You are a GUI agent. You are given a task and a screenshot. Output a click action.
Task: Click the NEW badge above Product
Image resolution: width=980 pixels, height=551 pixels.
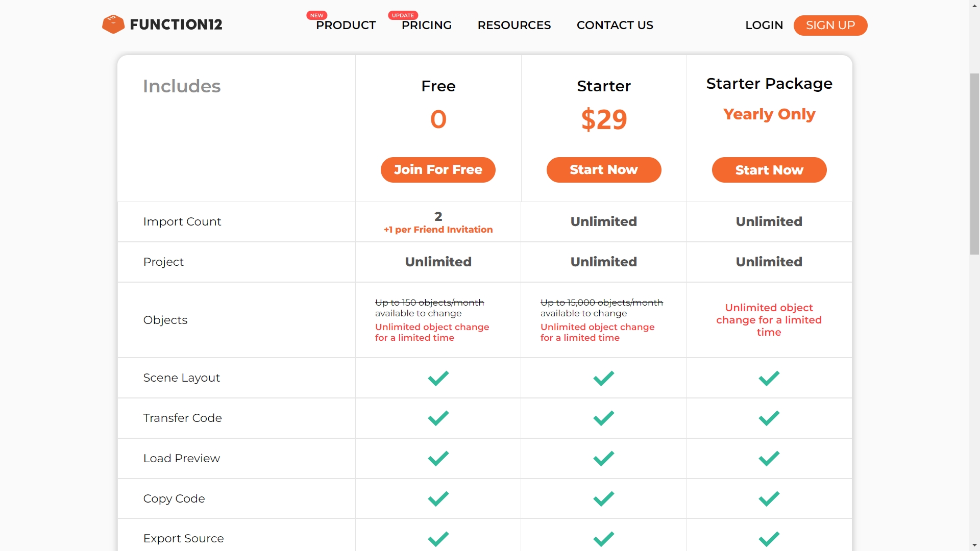click(317, 15)
